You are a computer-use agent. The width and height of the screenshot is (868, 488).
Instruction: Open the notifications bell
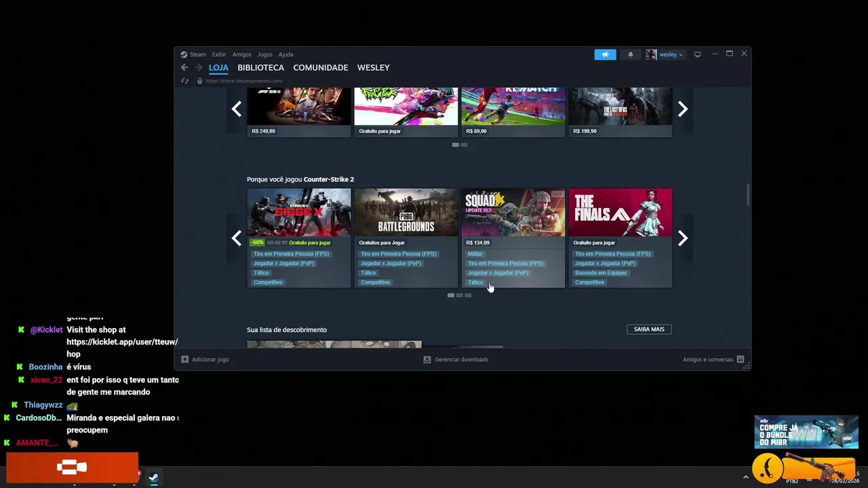click(630, 54)
